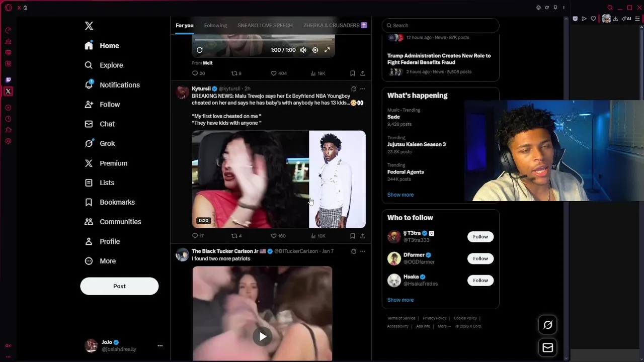The image size is (644, 362).
Task: Play the 0:20 Malu Trevejo video
Action: click(x=250, y=179)
